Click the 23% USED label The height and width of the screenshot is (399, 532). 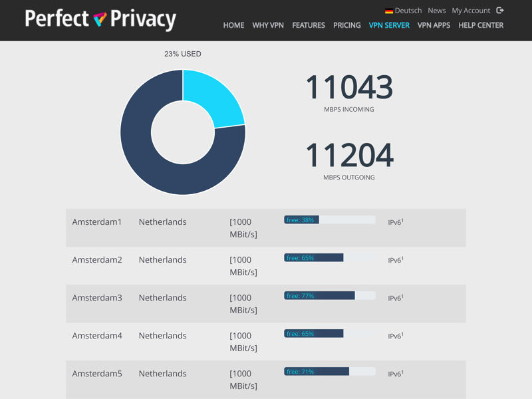[x=182, y=54]
